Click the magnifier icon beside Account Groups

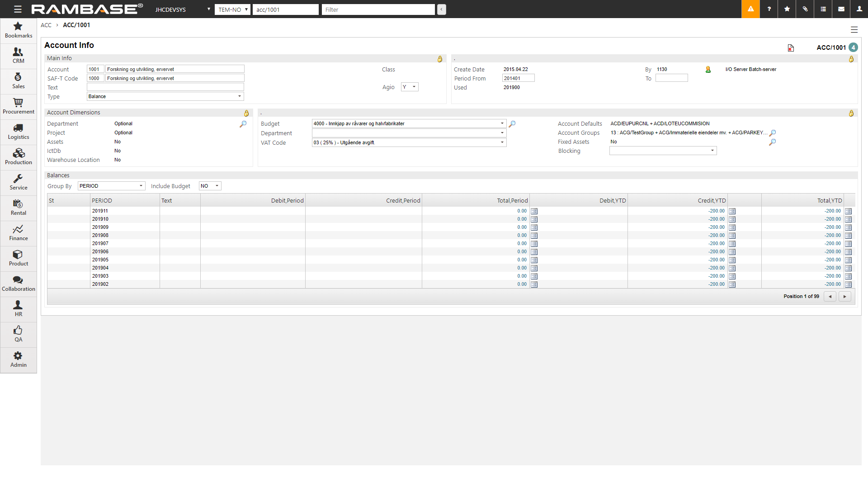coord(773,133)
